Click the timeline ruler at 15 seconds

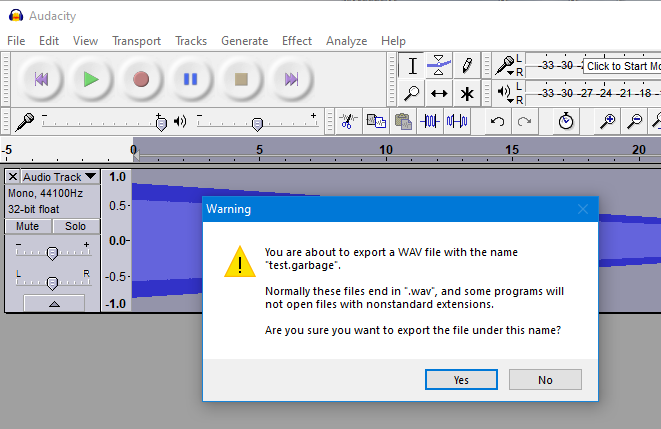[x=512, y=150]
